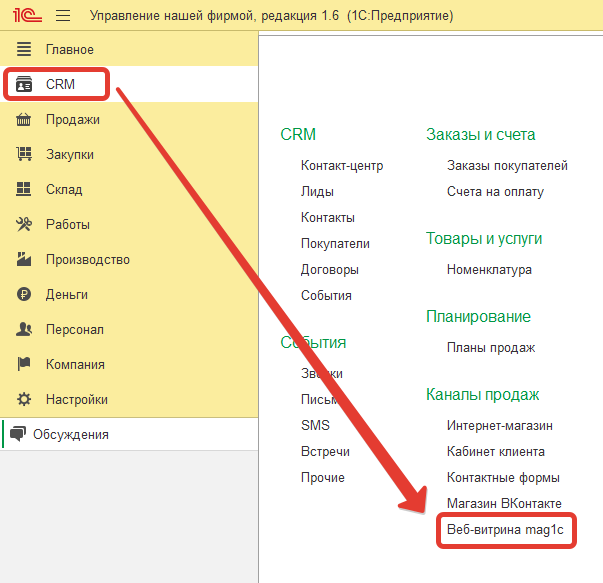
Task: Click the CRM contact card icon
Action: (24, 84)
